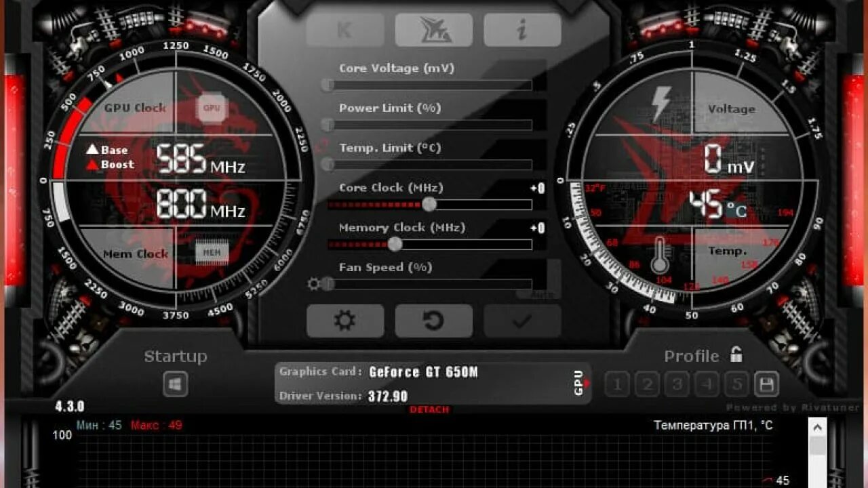Toggle the profile lock icon
Viewport: 868px width, 488px height.
pyautogui.click(x=736, y=354)
